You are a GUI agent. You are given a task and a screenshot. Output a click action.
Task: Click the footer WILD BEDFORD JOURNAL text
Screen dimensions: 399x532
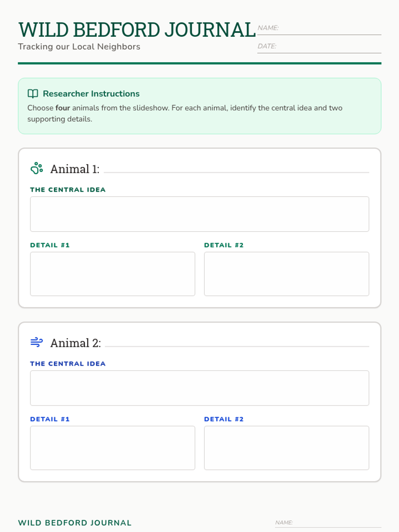click(x=75, y=523)
